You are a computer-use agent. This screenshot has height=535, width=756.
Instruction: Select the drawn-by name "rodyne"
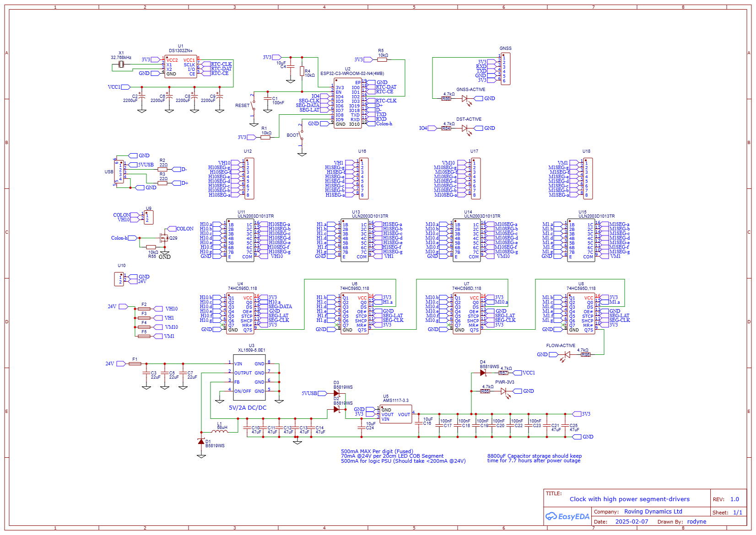697,522
